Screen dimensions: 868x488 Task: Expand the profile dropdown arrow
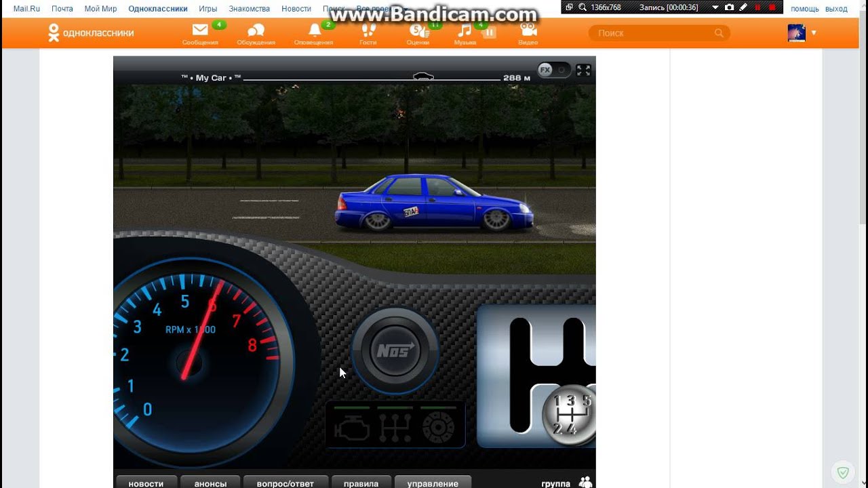pyautogui.click(x=814, y=33)
